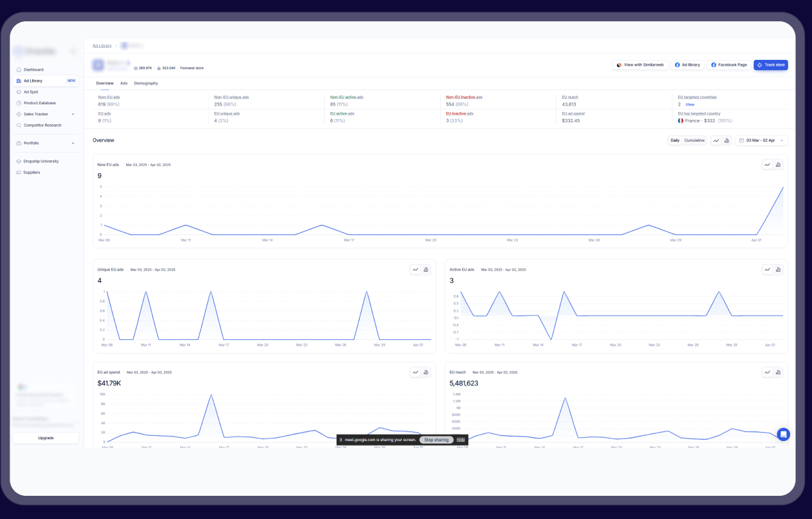Click View link for EU targeted countries
The image size is (812, 519).
(690, 104)
